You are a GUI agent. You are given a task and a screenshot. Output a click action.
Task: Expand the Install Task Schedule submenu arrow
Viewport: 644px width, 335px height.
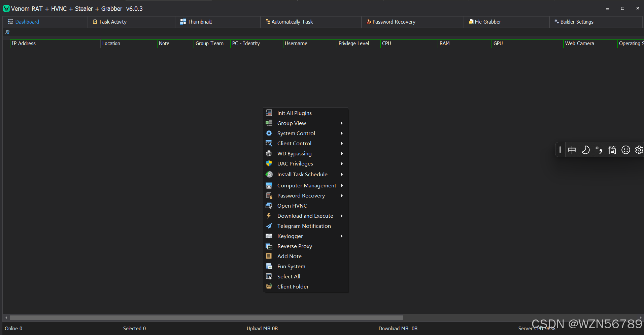point(342,174)
